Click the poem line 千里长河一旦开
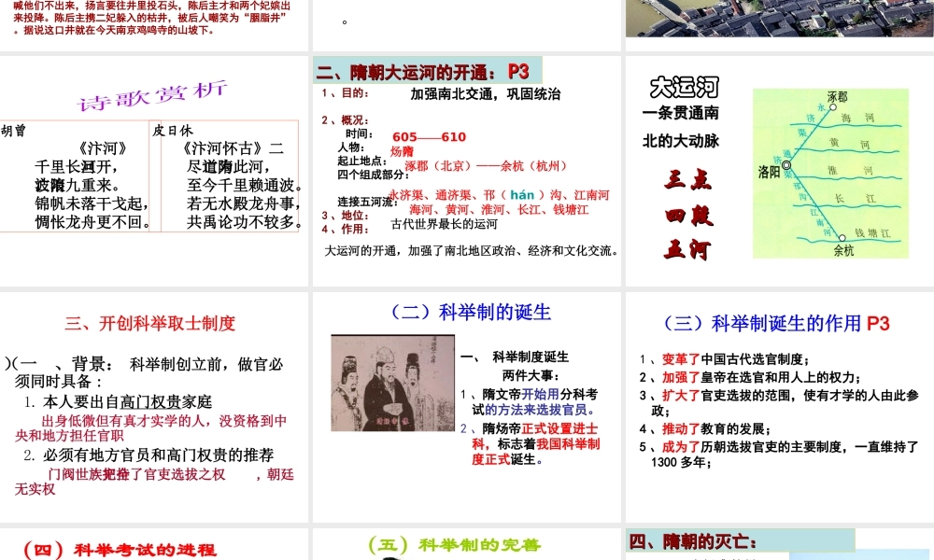The image size is (934, 560). tap(77, 167)
